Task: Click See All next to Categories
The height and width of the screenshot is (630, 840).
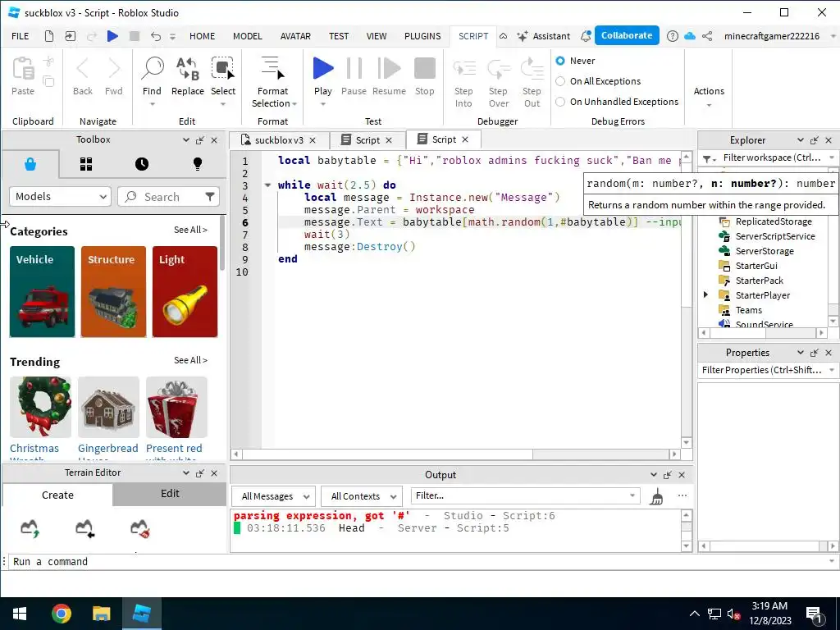Action: 190,230
